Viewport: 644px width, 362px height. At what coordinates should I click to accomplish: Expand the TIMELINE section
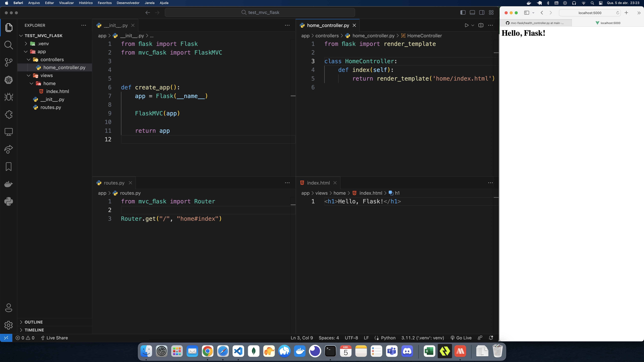(34, 330)
